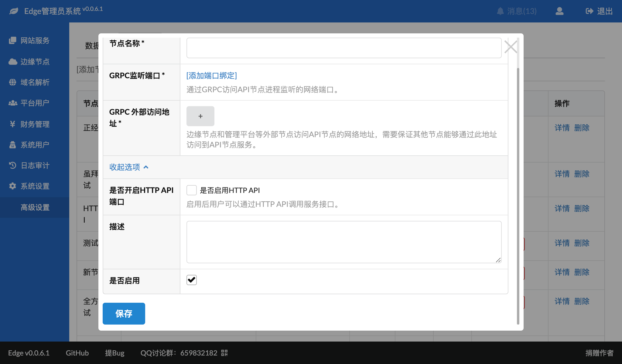Viewport: 622px width, 364px height.
Task: Click the 描述 textarea
Action: tap(344, 242)
